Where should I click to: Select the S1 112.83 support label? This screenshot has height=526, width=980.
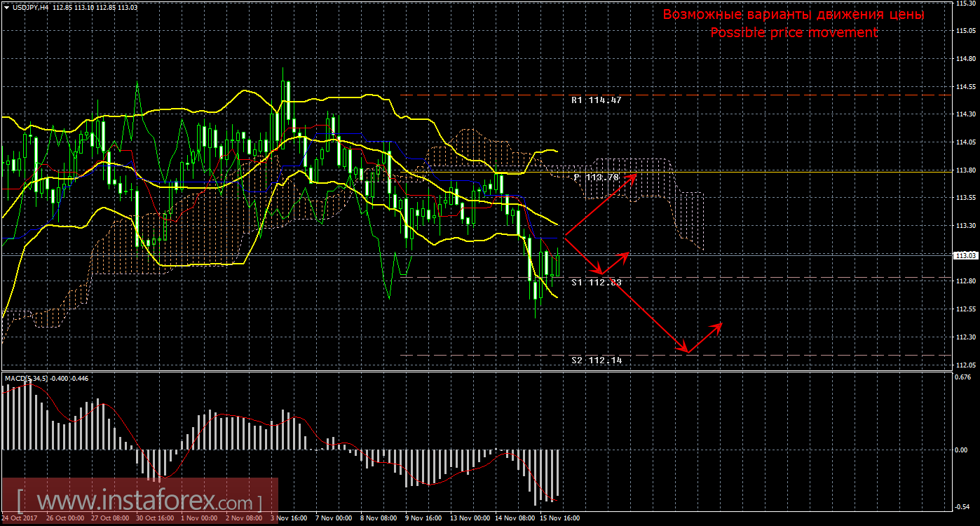pos(597,282)
